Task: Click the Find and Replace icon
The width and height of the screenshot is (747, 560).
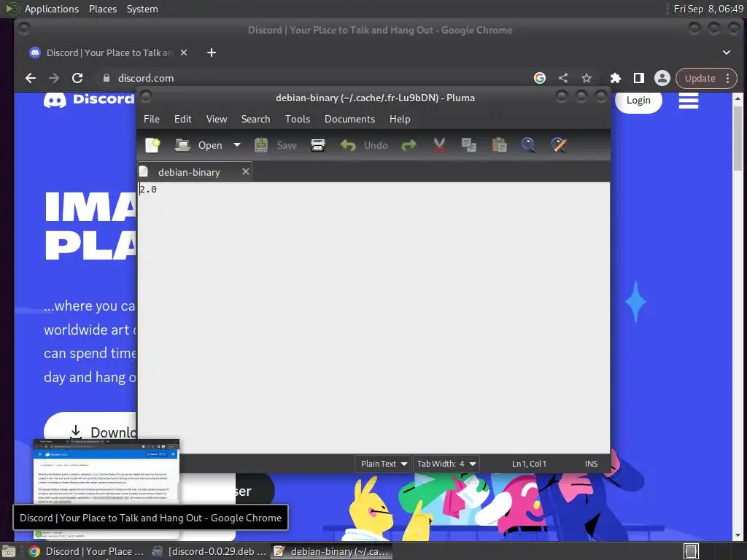Action: [559, 145]
